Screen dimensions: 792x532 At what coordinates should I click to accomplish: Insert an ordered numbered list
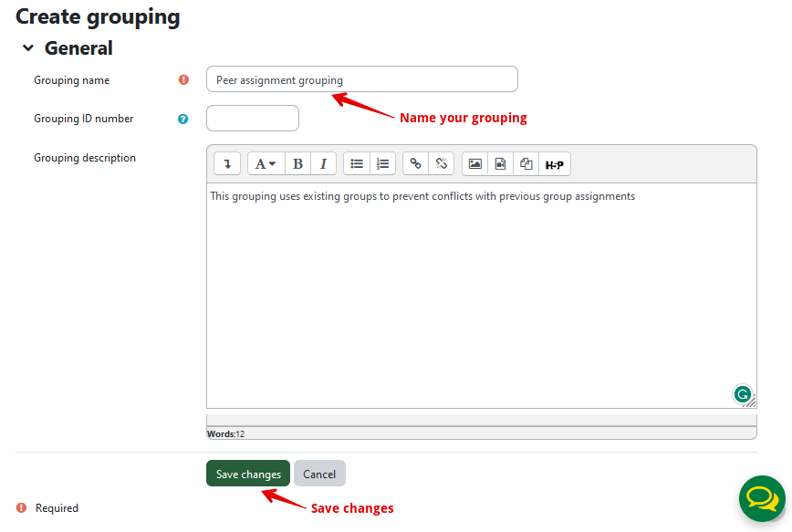(x=382, y=164)
